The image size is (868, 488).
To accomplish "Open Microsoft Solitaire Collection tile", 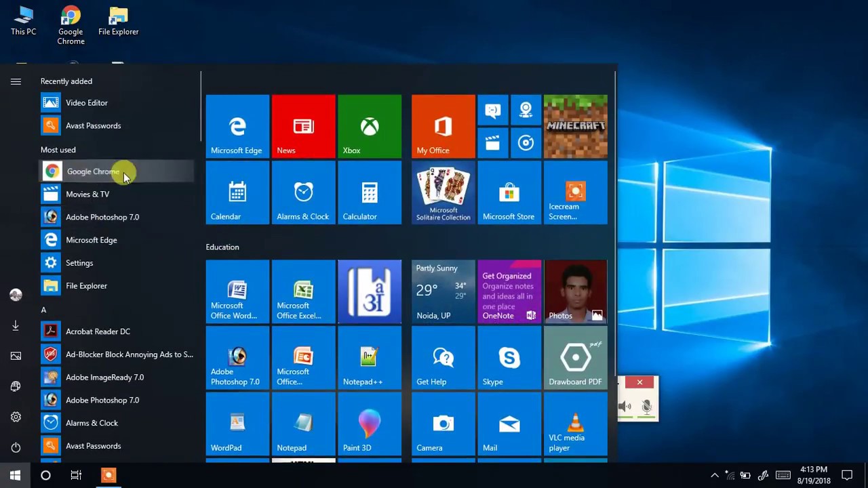I will (443, 192).
